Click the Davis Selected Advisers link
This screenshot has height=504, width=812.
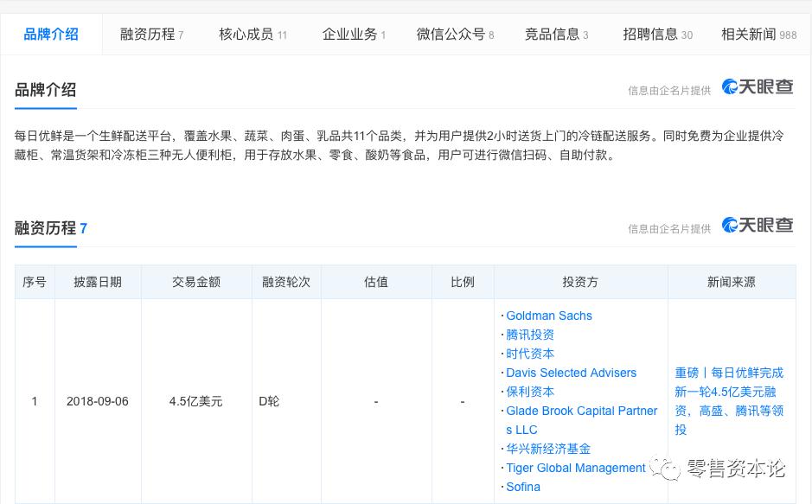571,373
